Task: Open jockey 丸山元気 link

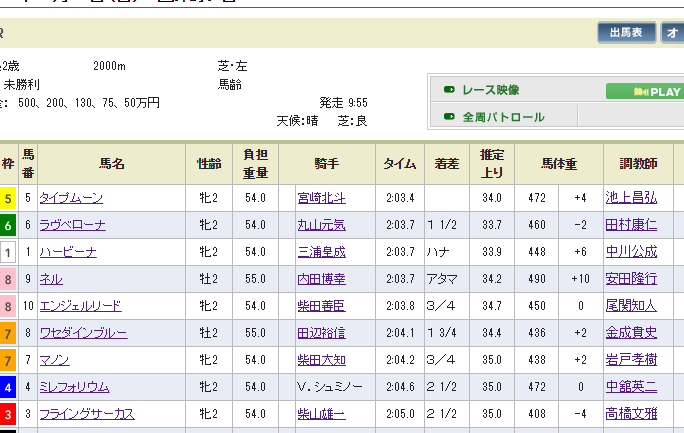Action: 321,225
